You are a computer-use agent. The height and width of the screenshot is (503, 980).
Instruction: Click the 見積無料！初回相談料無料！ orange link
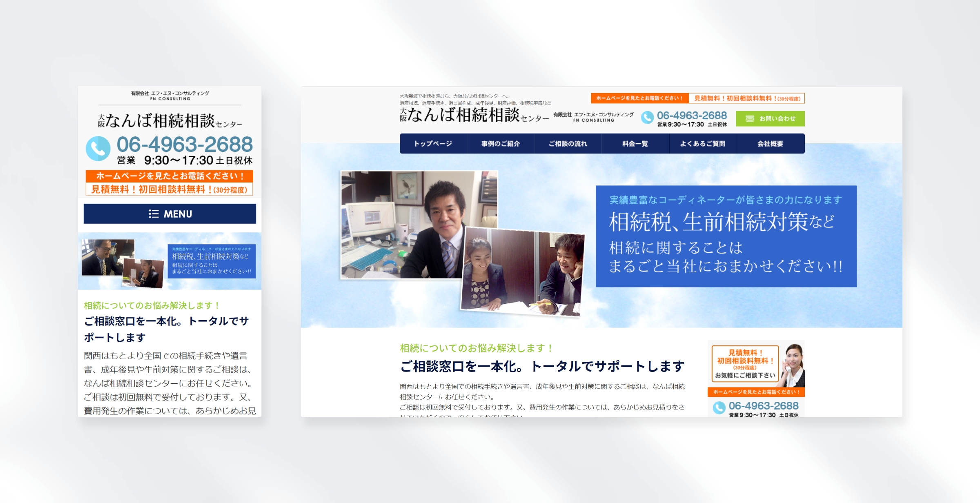coord(747,99)
